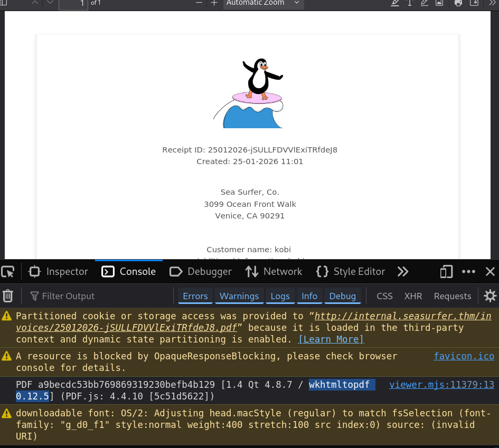The image size is (499, 448).
Task: Toggle the Debug filter in console
Action: click(x=342, y=296)
